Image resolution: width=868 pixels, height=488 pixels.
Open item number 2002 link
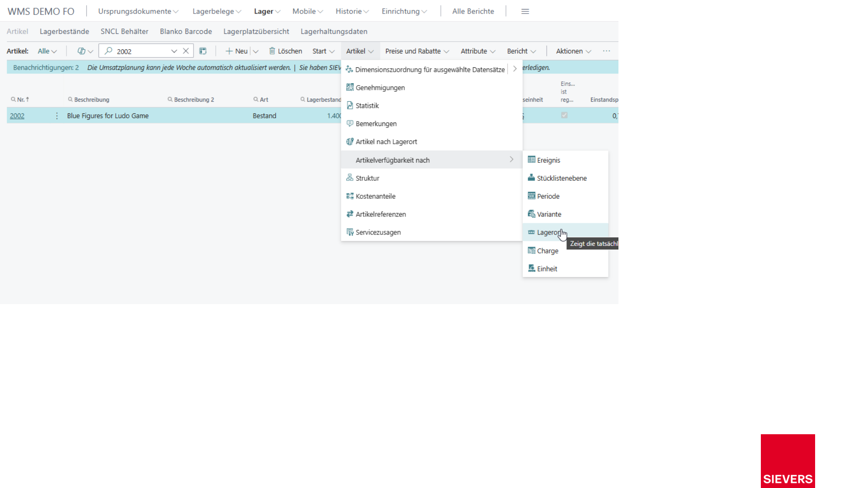pyautogui.click(x=17, y=116)
